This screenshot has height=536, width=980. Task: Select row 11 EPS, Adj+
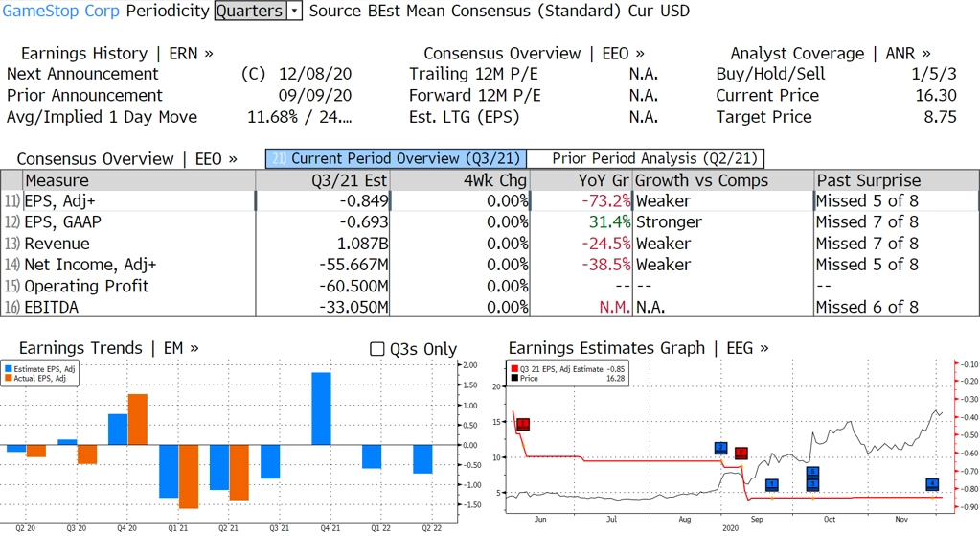tap(490, 200)
